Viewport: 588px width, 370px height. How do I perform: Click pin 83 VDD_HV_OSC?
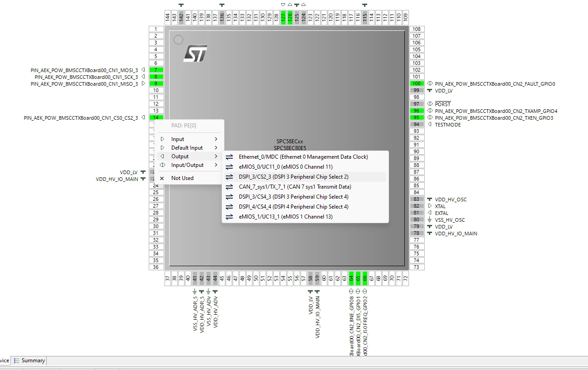(x=417, y=199)
